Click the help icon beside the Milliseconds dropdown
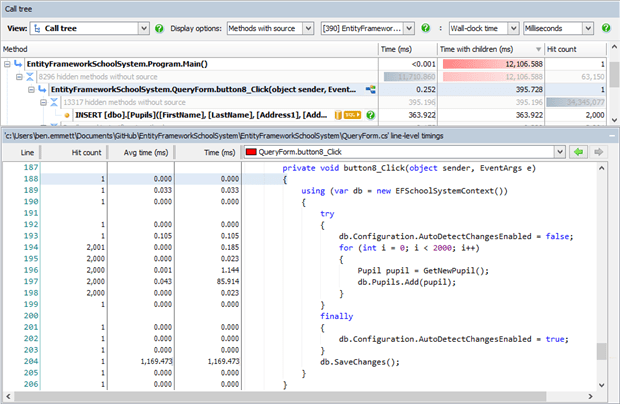The image size is (620, 404). click(x=606, y=28)
